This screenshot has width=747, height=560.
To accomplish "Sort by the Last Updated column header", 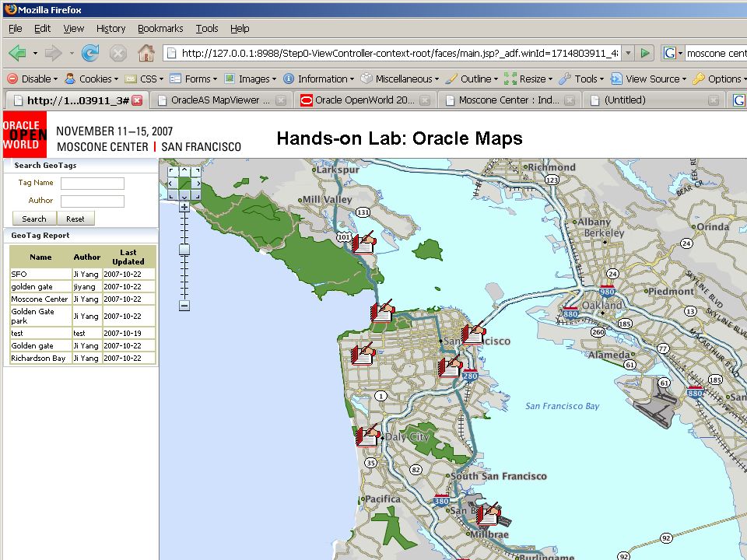I will 128,257.
